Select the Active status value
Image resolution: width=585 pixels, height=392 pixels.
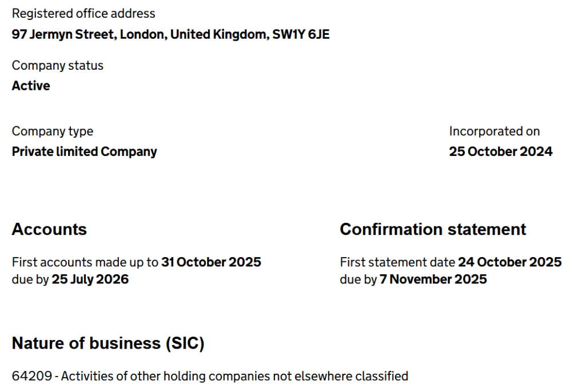click(31, 86)
